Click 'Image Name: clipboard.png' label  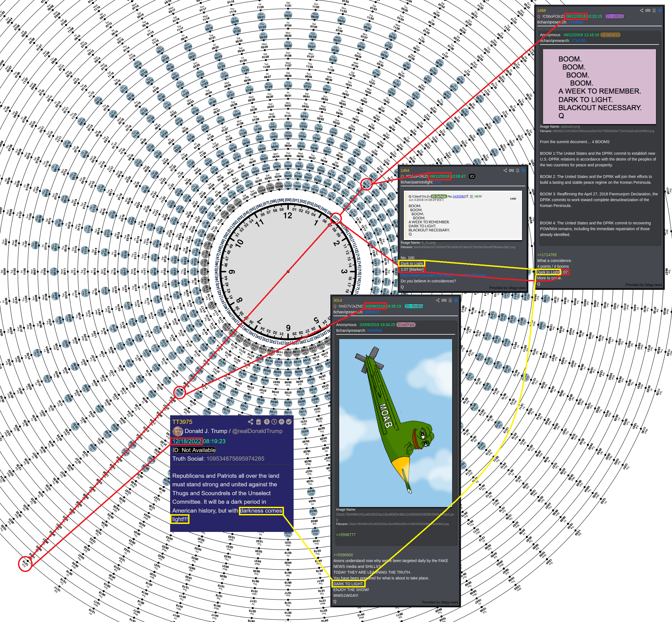click(560, 127)
